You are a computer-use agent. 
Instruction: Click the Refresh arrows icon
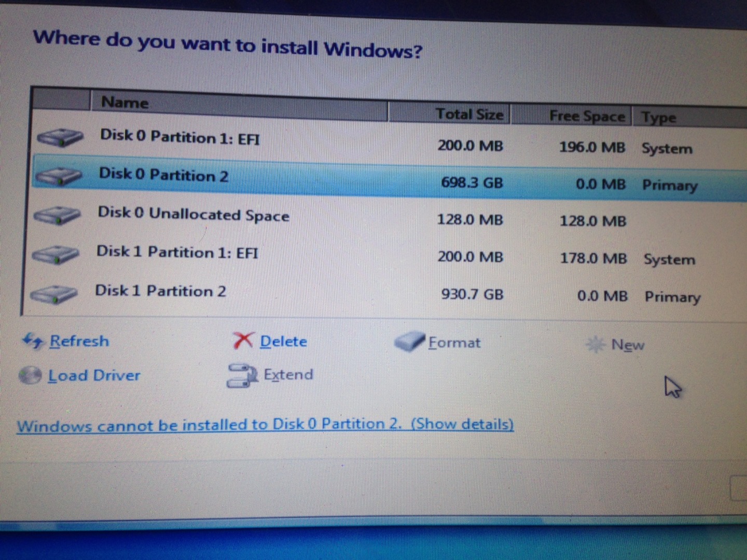tap(33, 341)
